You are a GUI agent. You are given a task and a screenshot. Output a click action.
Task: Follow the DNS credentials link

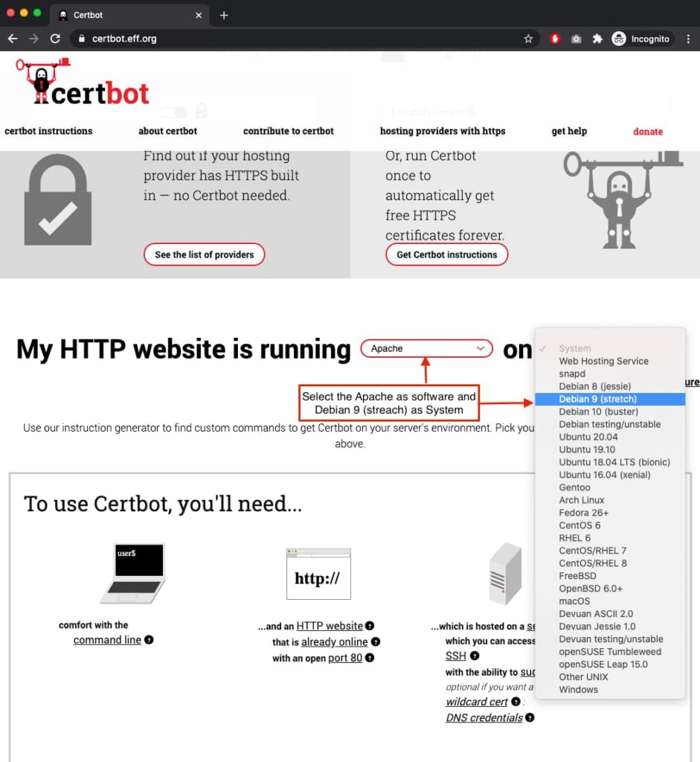[x=484, y=717]
